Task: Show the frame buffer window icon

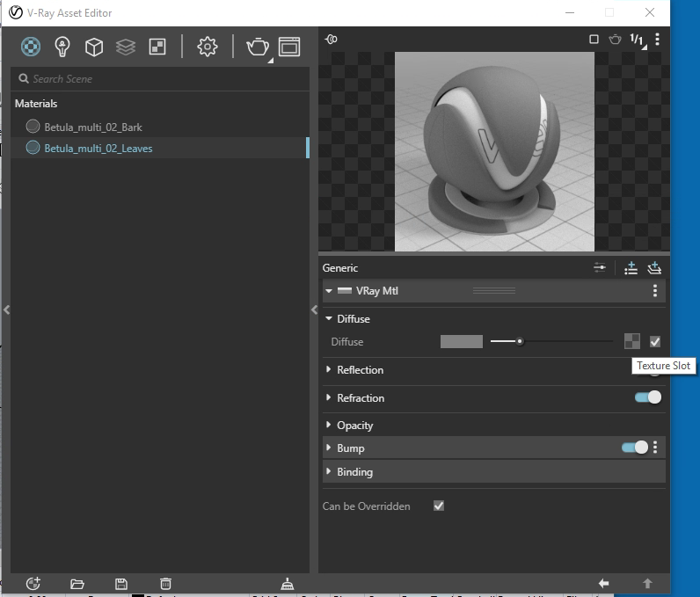Action: coord(289,47)
